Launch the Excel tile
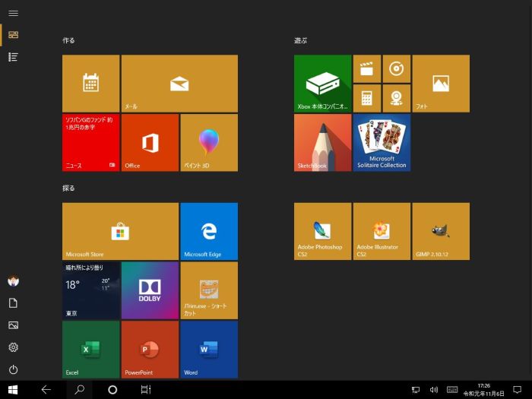 (90, 349)
